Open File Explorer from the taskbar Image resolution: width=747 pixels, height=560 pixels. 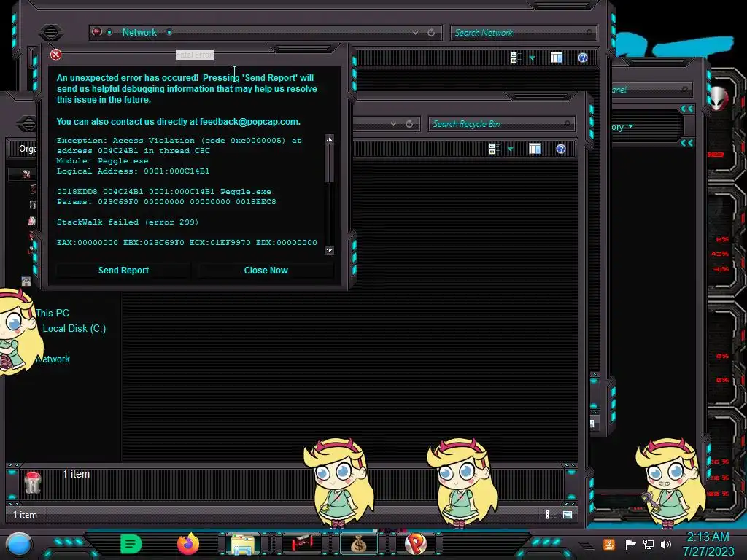(243, 544)
